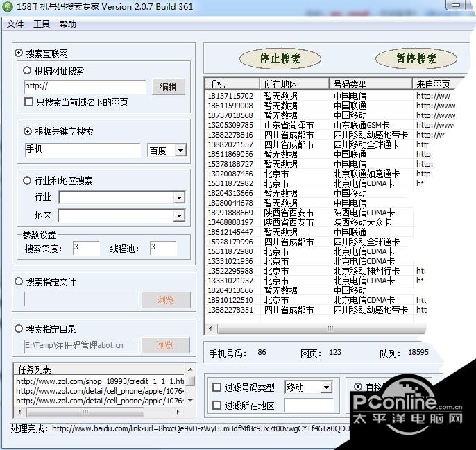Click the 过滤所在地区 text field
Viewport: 476px width, 450px height.
tap(309, 405)
